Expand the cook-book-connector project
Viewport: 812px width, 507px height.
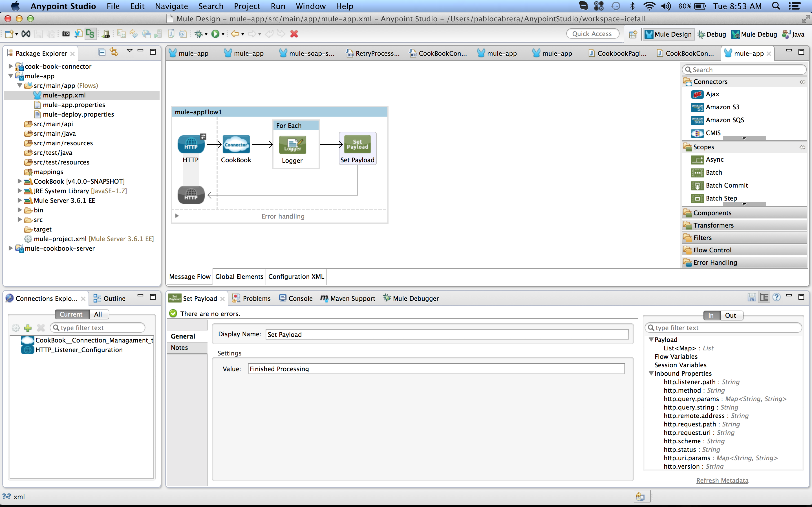10,66
